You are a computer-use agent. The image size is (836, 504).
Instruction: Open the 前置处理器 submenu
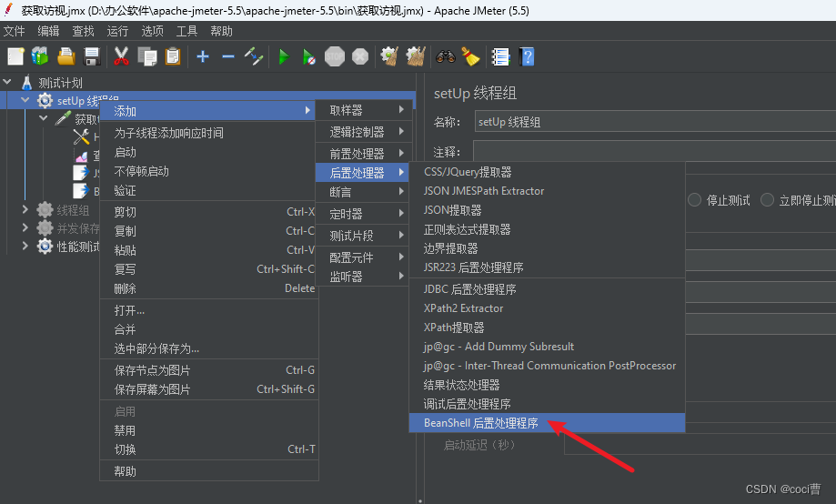[x=364, y=154]
